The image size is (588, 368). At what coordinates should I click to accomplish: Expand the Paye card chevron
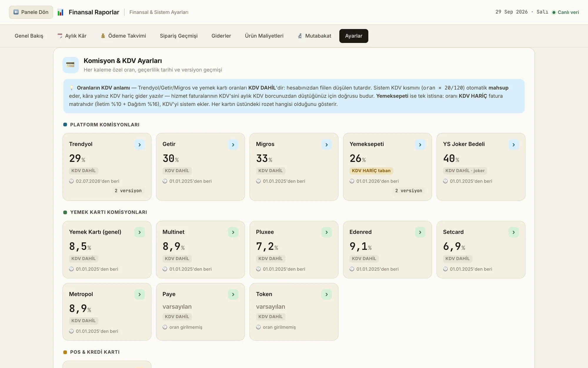point(233,294)
